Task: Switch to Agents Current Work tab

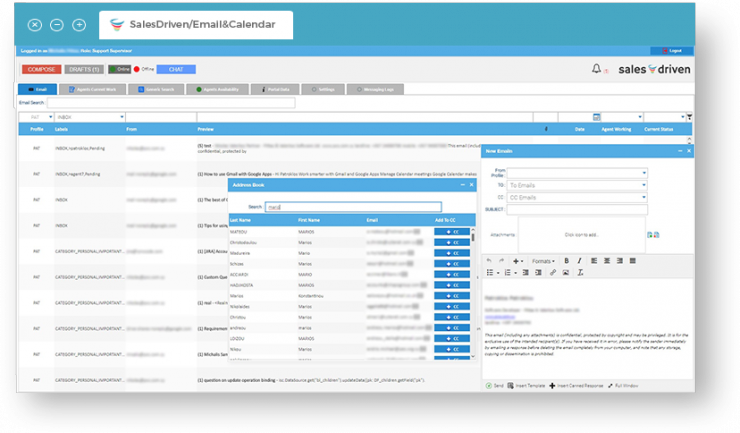Action: 92,89
